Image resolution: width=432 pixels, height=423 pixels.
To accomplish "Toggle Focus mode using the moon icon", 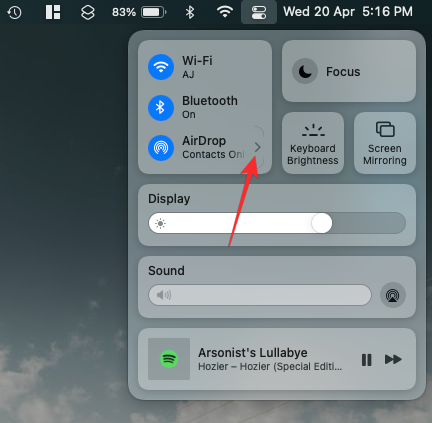I will (305, 71).
